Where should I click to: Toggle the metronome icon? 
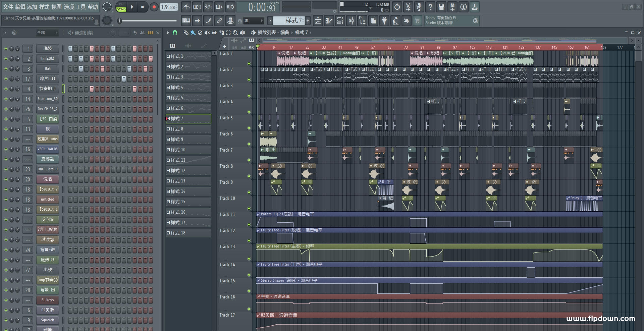coord(186,7)
